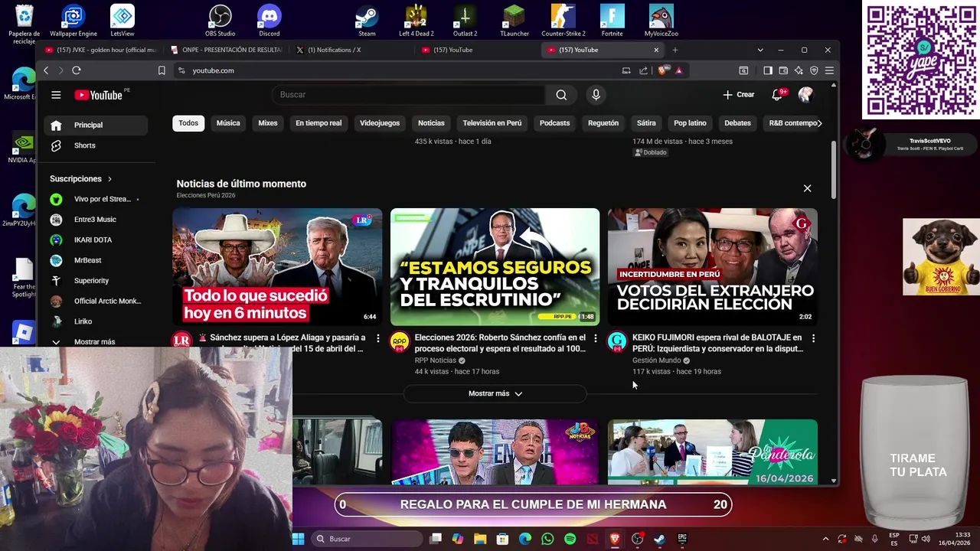
Task: Open the Fortnite desktop shortcut
Action: pos(612,20)
